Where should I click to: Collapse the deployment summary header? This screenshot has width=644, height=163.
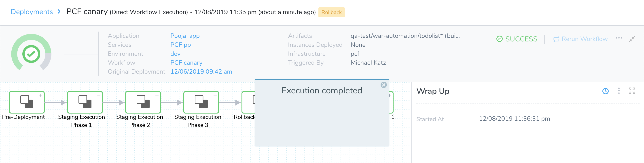click(632, 39)
